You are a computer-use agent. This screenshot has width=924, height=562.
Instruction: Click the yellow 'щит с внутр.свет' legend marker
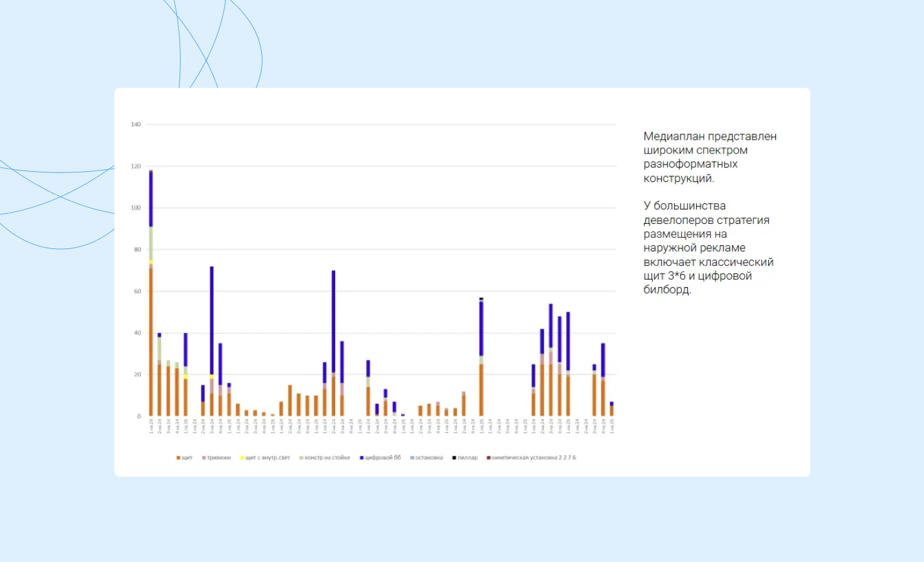coord(242,458)
